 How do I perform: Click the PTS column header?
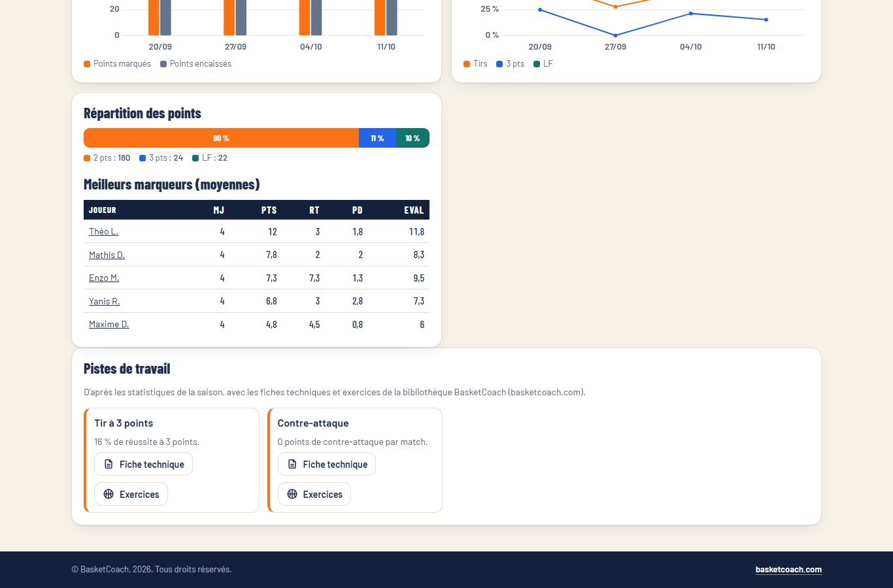269,210
